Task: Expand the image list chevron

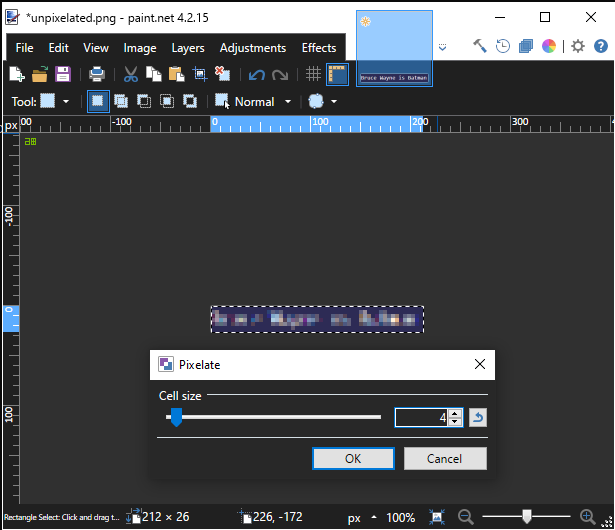Action: pyautogui.click(x=442, y=47)
